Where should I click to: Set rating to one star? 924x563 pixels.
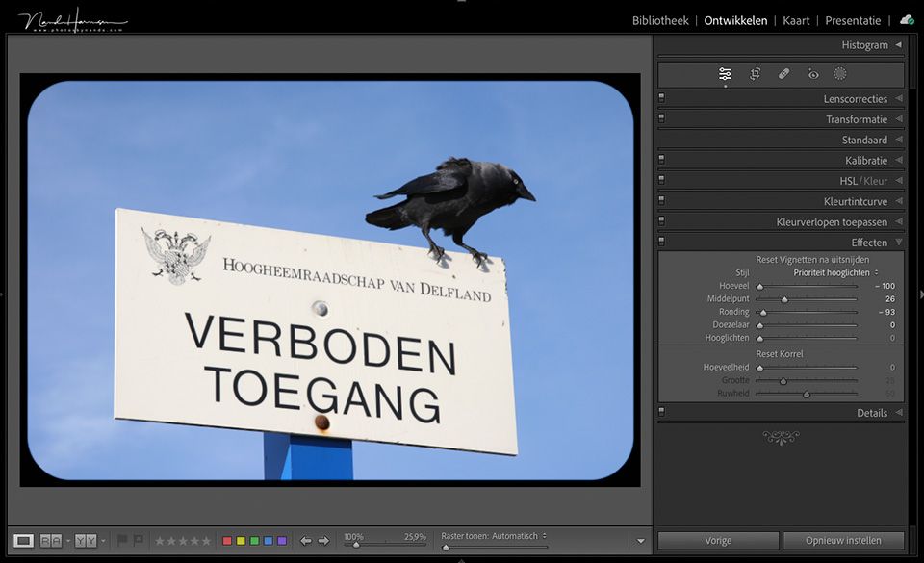(159, 541)
